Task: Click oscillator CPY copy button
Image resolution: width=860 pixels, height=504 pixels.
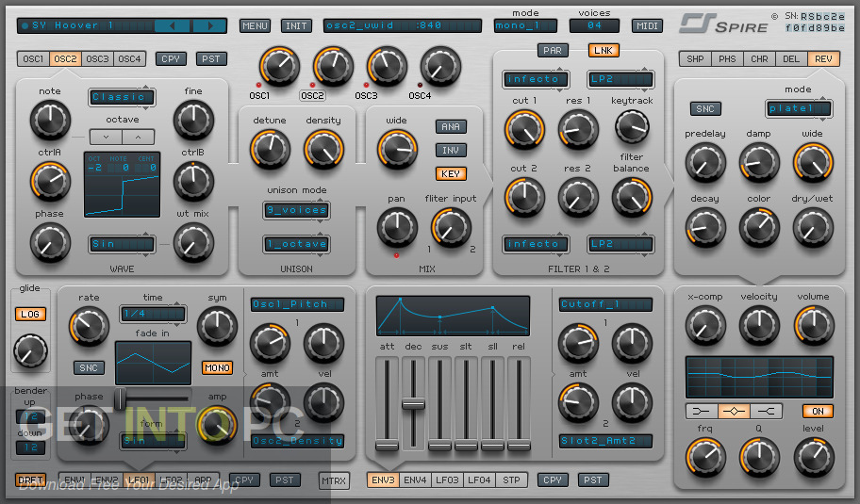Action: pyautogui.click(x=171, y=58)
